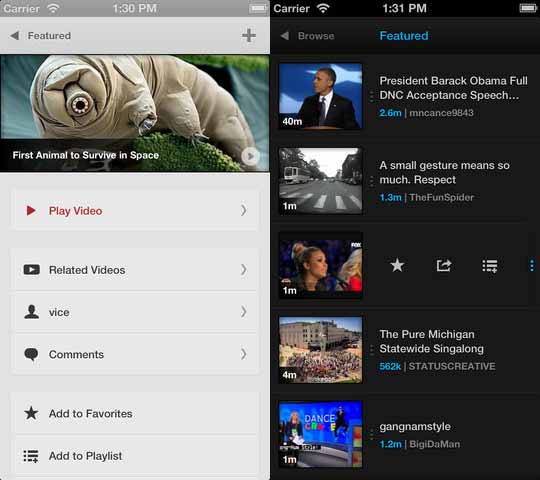Tap the Wi-Fi icon in the dark status bar

click(x=323, y=8)
